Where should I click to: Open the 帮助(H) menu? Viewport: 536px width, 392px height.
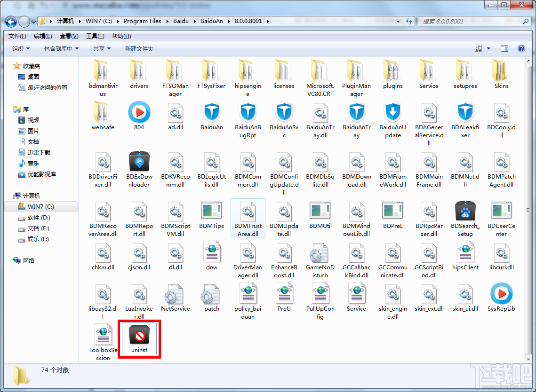pyautogui.click(x=121, y=36)
